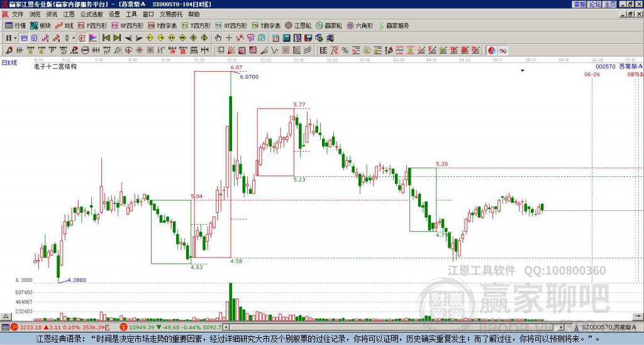Viewport: 644px width, 345px height.
Task: Click the 论坛 forum button
Action: click(594, 4)
